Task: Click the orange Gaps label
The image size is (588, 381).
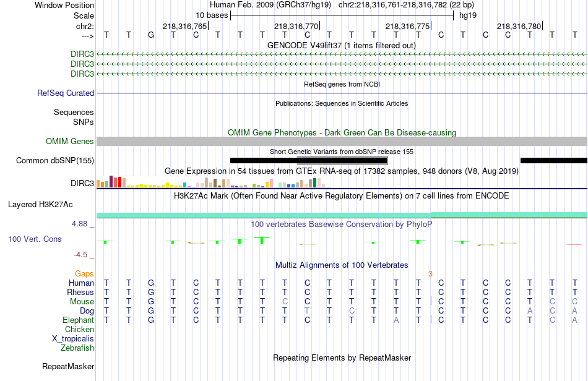Action: click(84, 273)
